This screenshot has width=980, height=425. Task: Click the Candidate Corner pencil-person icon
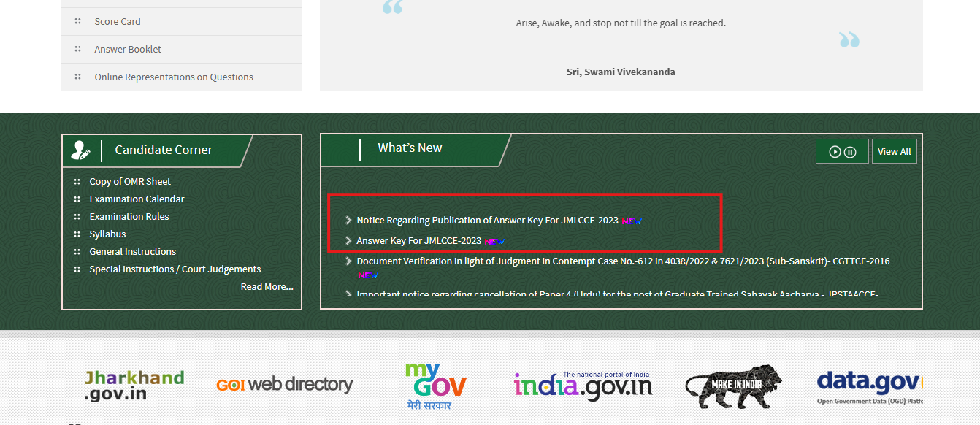(80, 148)
